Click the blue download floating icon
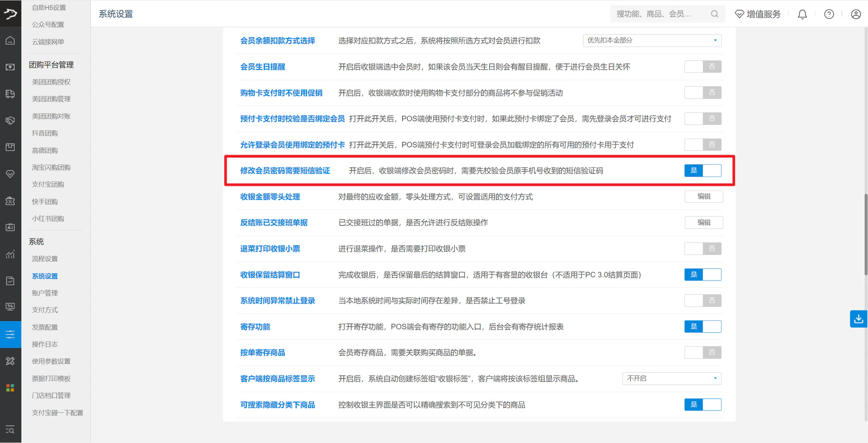Viewport: 868px width, 443px height. tap(859, 319)
